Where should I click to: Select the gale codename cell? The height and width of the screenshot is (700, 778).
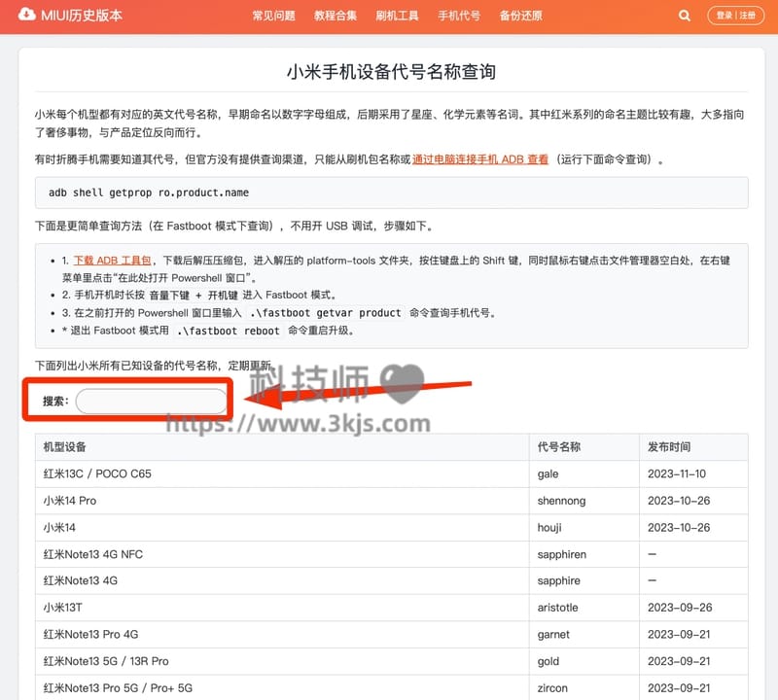click(x=584, y=473)
